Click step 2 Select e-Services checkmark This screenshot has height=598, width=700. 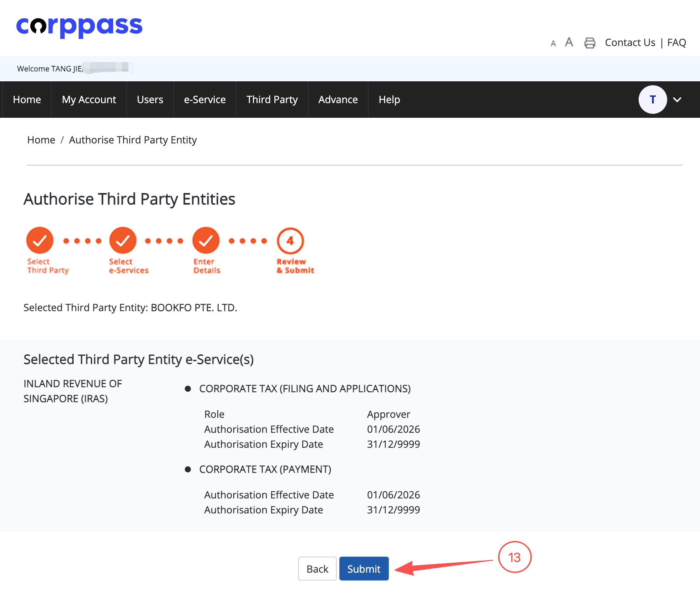coord(123,240)
